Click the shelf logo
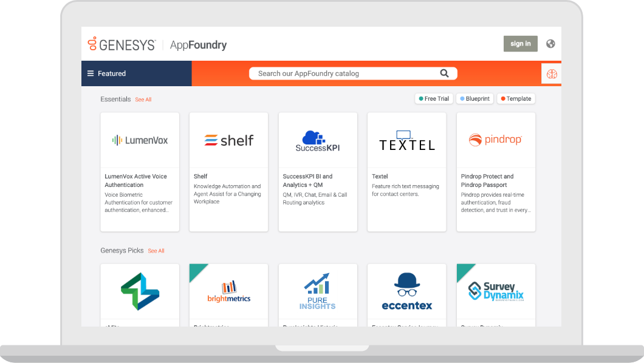 pyautogui.click(x=229, y=140)
